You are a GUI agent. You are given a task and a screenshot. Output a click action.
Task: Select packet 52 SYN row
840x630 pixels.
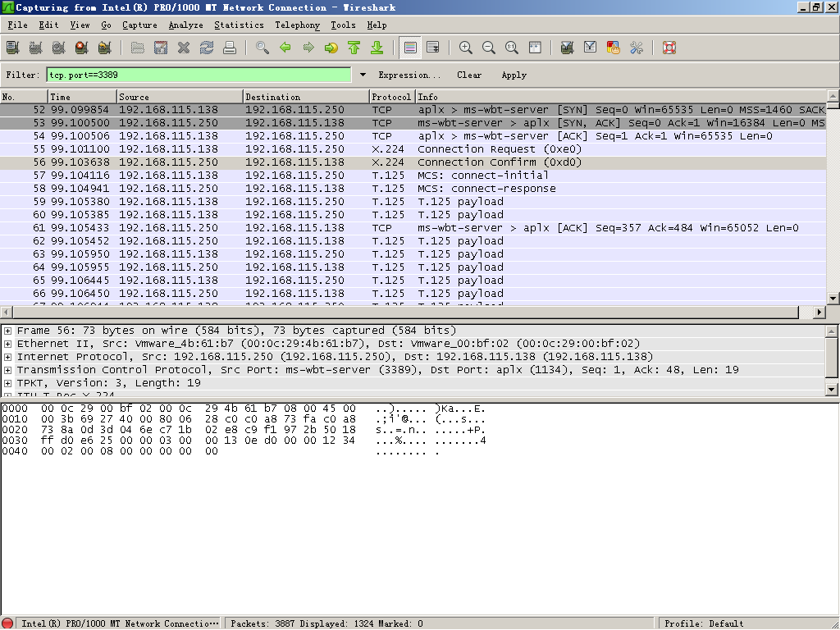coord(413,110)
